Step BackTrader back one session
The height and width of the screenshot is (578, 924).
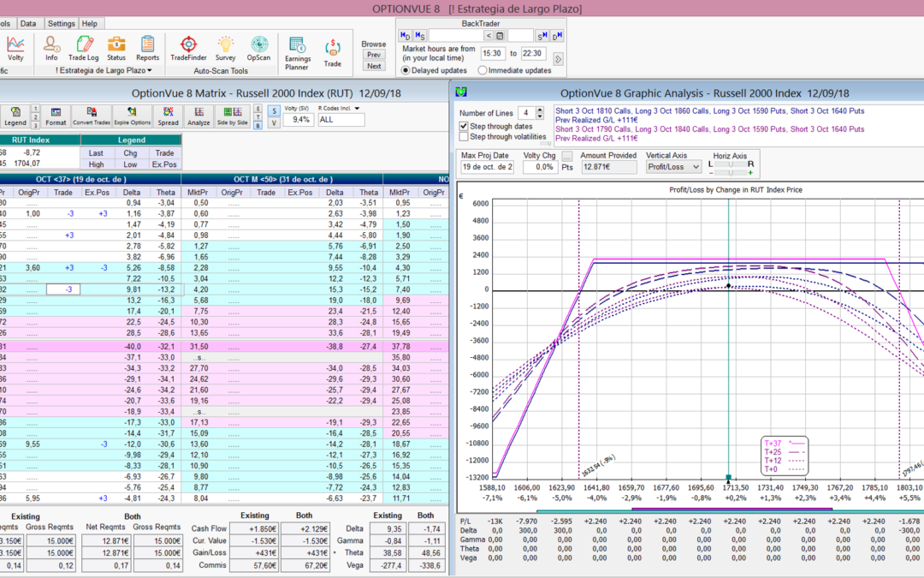420,36
